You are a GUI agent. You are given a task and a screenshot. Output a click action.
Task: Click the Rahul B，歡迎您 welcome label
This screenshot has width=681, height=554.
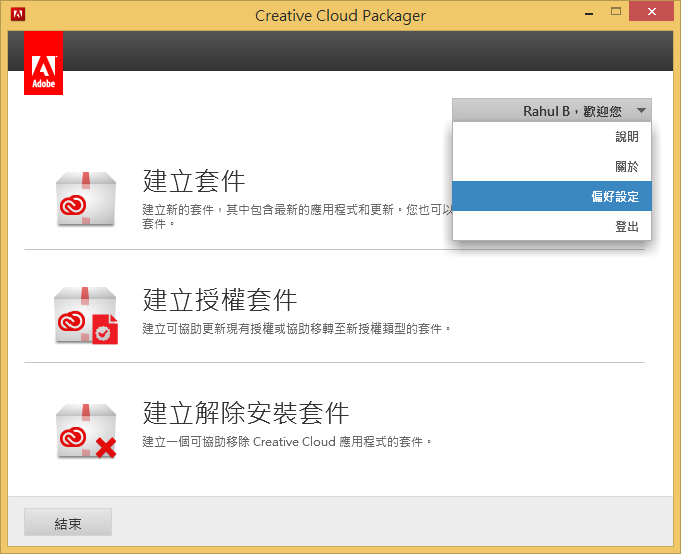(572, 111)
